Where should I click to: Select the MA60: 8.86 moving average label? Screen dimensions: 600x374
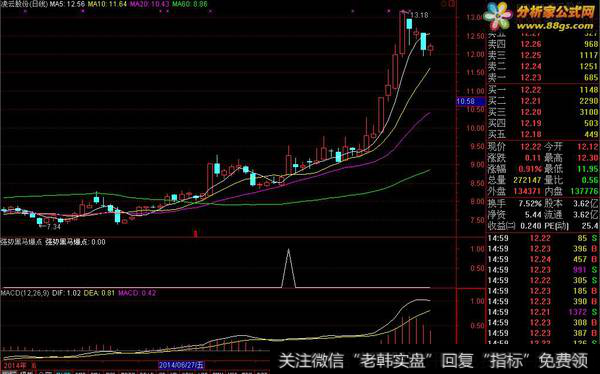click(x=190, y=4)
